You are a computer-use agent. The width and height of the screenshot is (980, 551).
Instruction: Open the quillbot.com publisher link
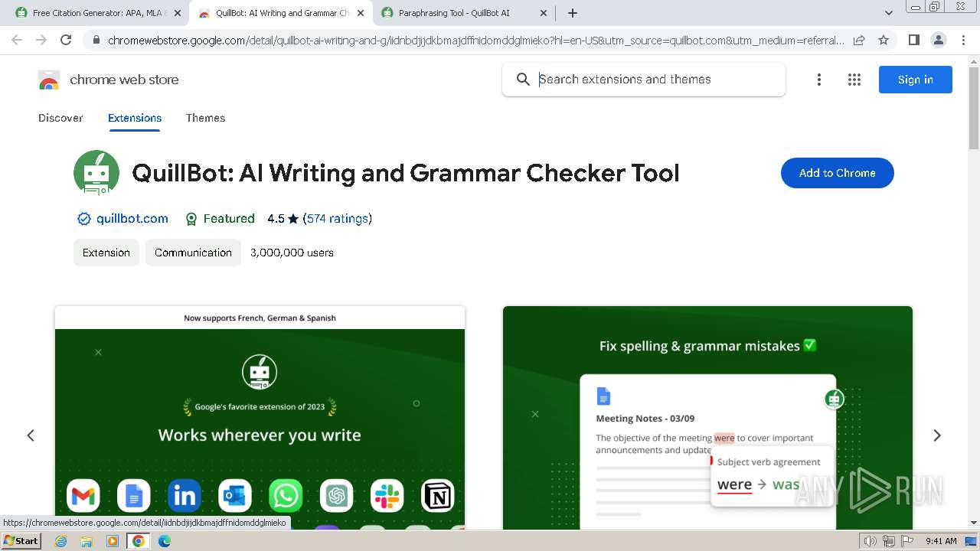tap(132, 219)
